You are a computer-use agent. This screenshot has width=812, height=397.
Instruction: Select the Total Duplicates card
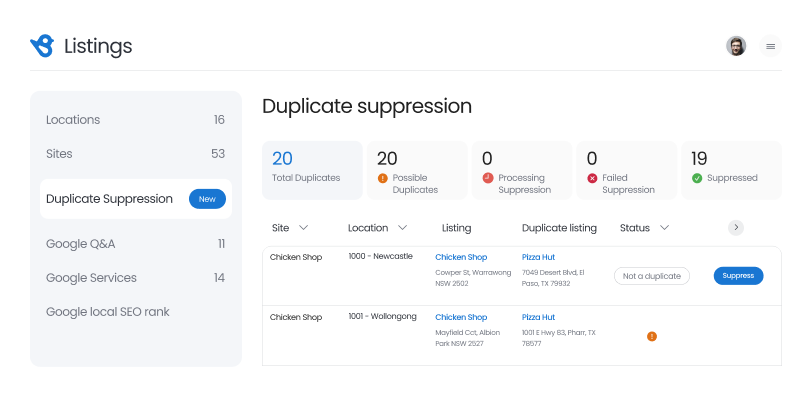(312, 170)
